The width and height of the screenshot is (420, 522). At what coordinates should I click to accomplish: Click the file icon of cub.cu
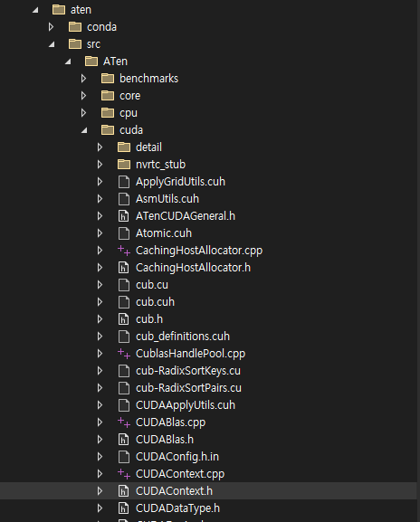(124, 285)
